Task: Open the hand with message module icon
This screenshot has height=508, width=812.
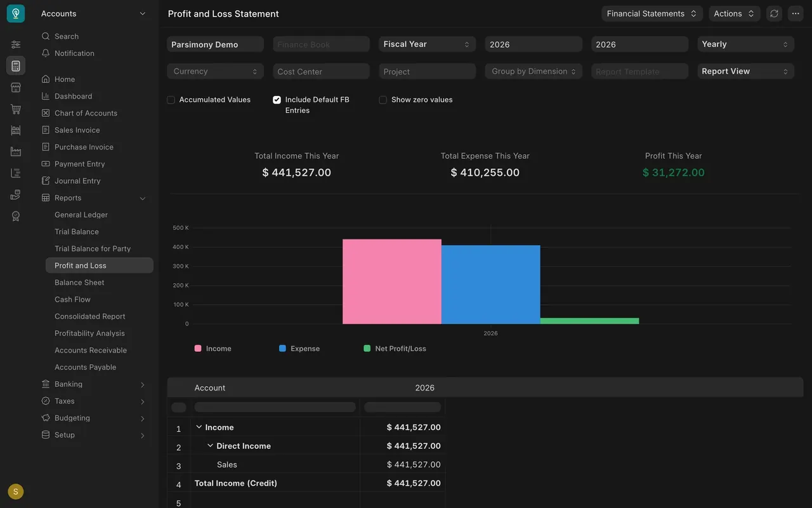Action: (x=16, y=195)
